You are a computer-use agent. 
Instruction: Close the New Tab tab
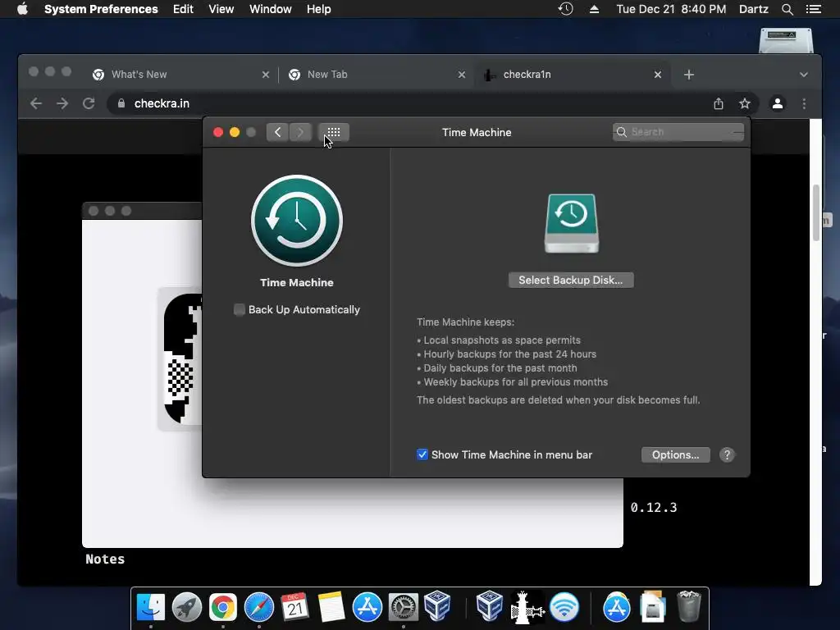pos(462,75)
